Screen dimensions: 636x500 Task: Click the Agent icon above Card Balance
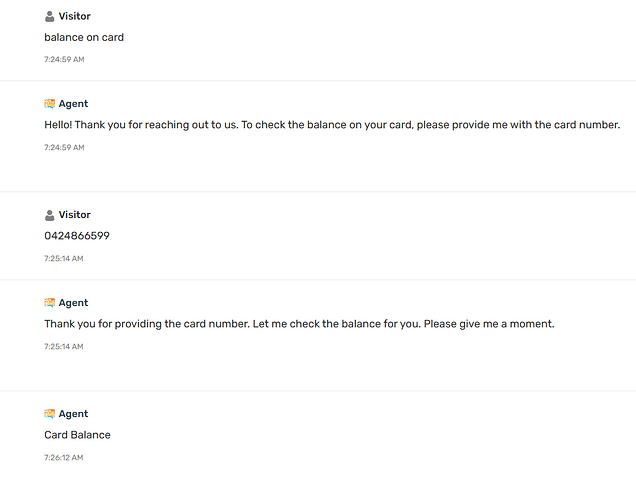tap(49, 414)
